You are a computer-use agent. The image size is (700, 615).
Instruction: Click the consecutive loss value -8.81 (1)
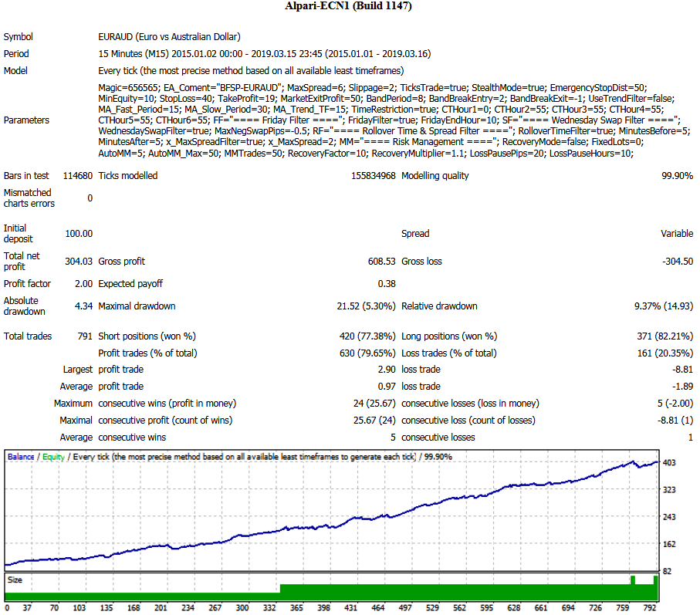tap(675, 420)
